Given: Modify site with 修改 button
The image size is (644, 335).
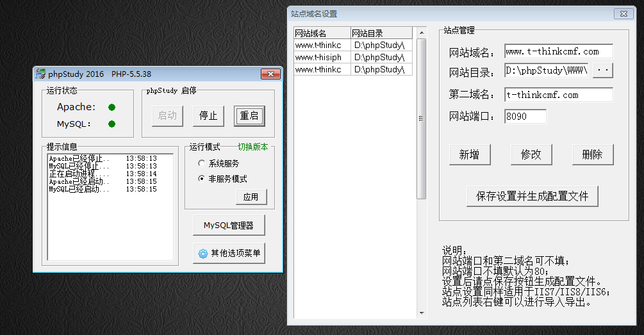Looking at the screenshot, I should point(531,155).
